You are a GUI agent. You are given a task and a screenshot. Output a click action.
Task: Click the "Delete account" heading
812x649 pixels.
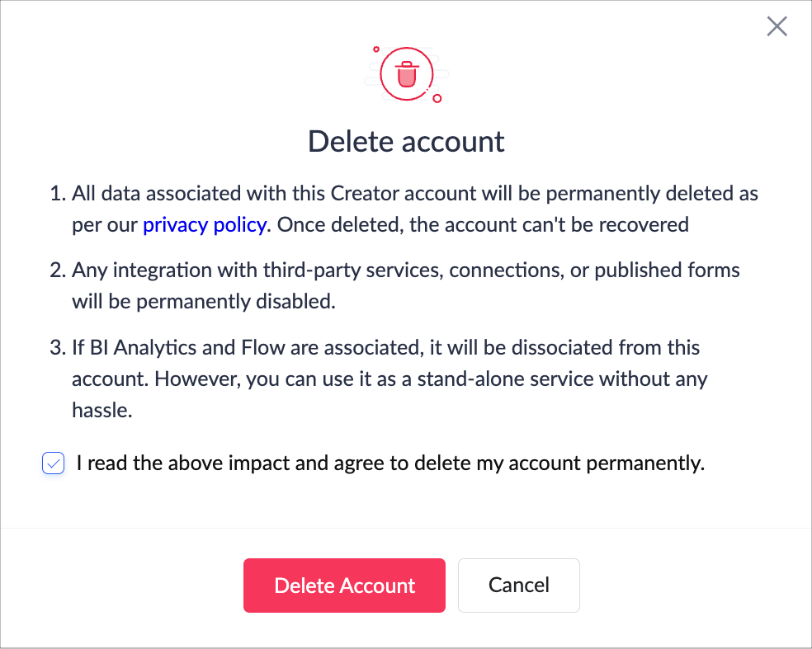(x=406, y=141)
